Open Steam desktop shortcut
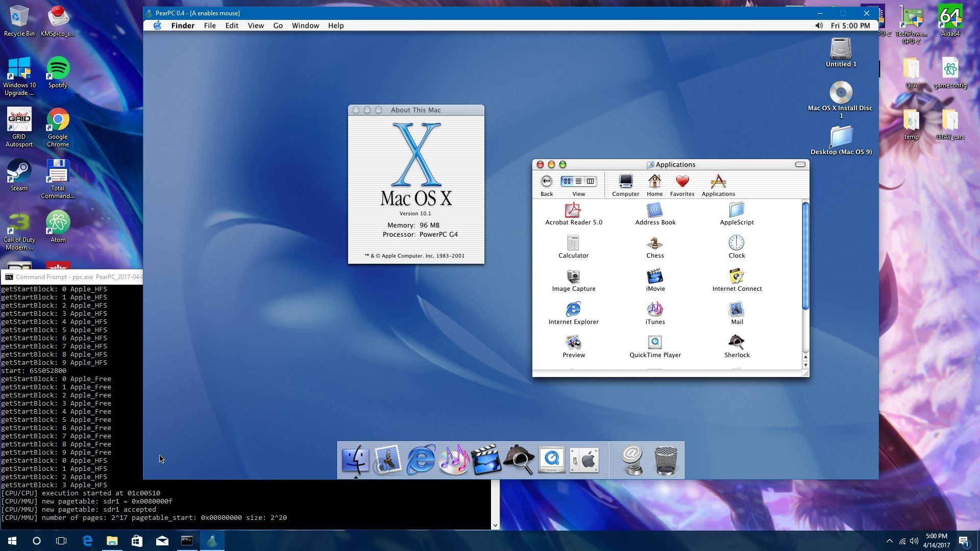980x551 pixels. tap(19, 175)
